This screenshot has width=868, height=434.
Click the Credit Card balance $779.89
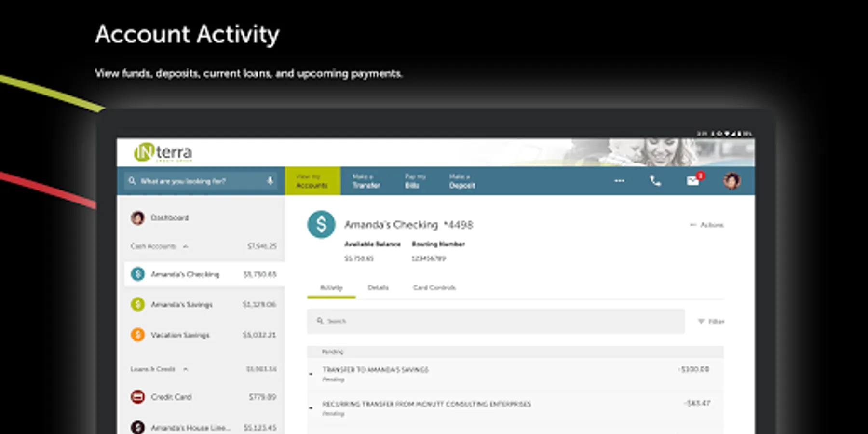pyautogui.click(x=262, y=397)
